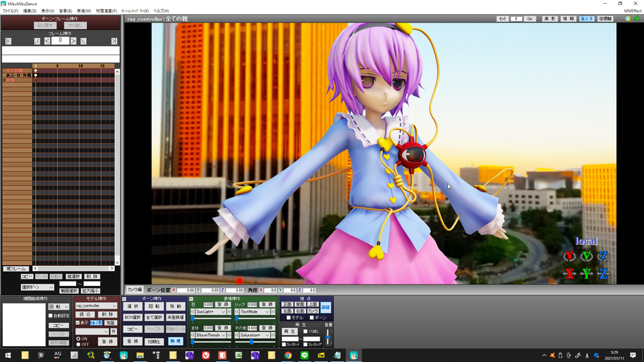Viewport: 644px width, 362px height.
Task: Click the green move cross icon
Action: 638,19
